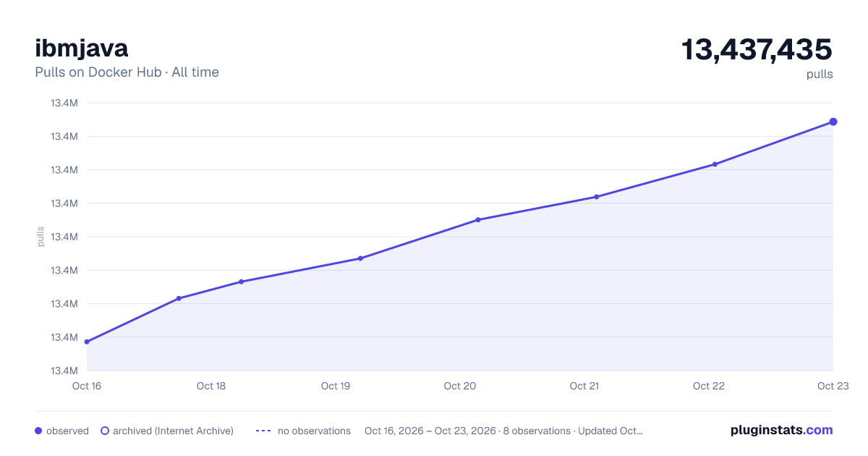Select the data point above Oct 21
Image resolution: width=868 pixels, height=456 pixels.
(x=597, y=197)
